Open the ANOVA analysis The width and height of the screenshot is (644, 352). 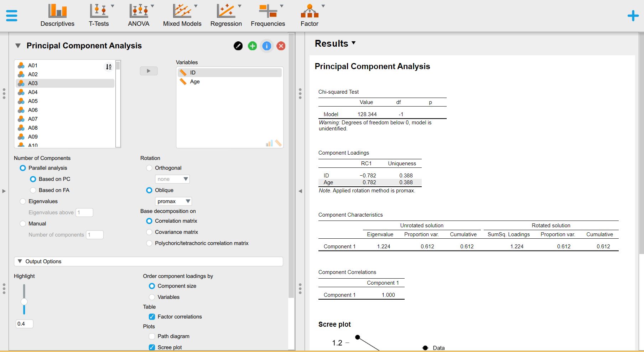(x=138, y=12)
